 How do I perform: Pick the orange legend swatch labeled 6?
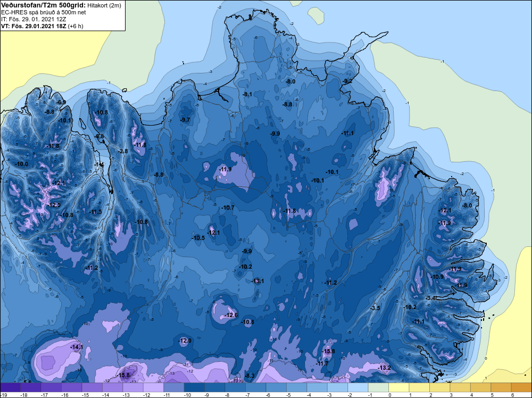point(521,387)
